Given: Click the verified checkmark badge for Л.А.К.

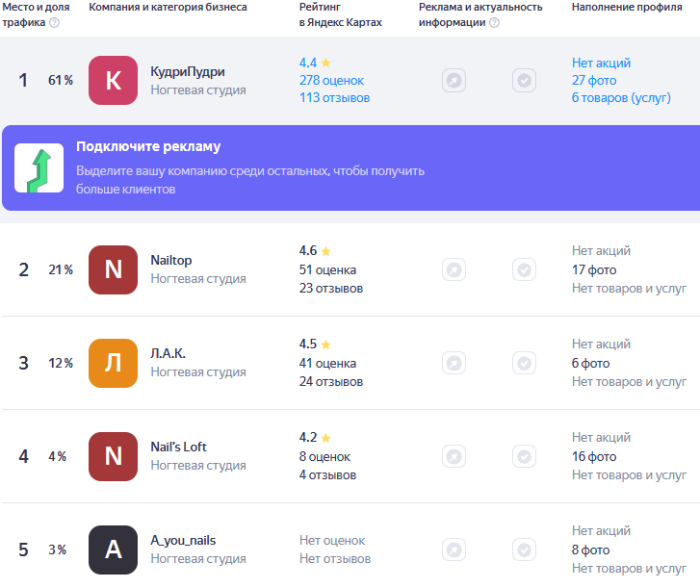Looking at the screenshot, I should pyautogui.click(x=524, y=363).
